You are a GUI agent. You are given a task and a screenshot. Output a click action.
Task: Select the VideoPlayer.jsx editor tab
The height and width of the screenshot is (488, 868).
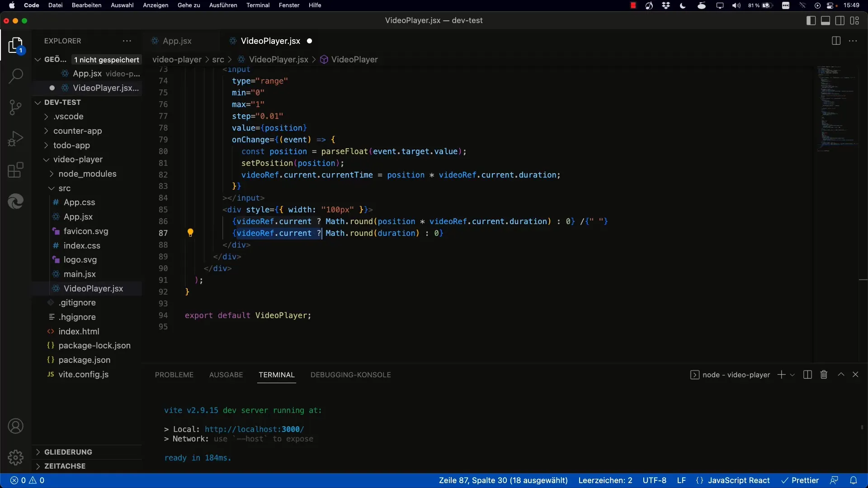pos(270,41)
